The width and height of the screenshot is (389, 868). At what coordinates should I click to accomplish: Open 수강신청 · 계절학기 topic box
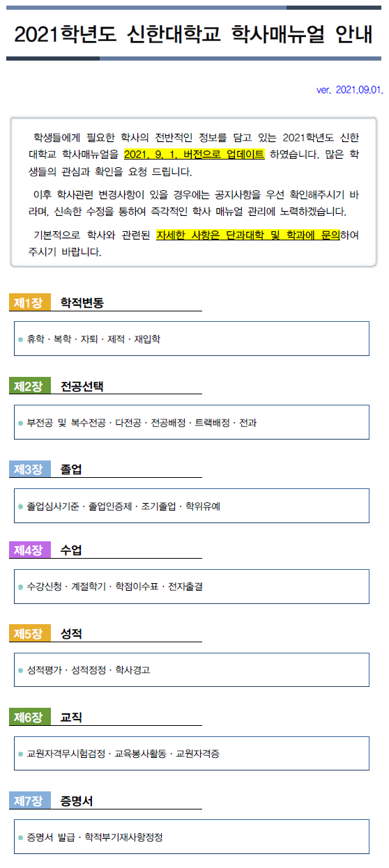tap(192, 587)
